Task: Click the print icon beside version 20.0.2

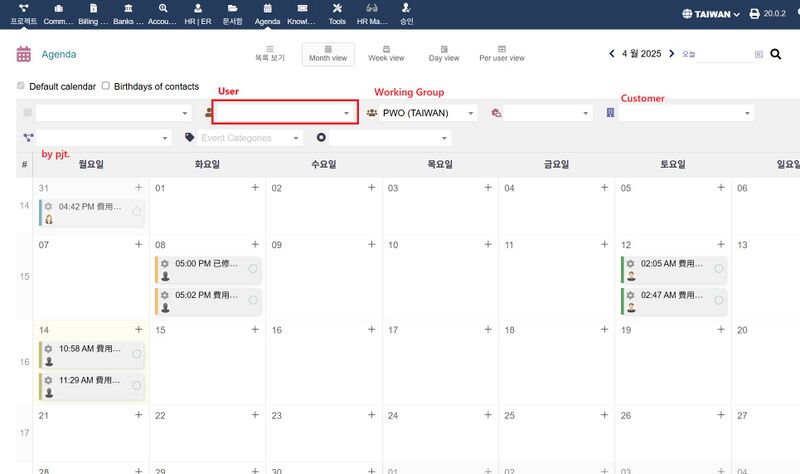Action: (755, 14)
